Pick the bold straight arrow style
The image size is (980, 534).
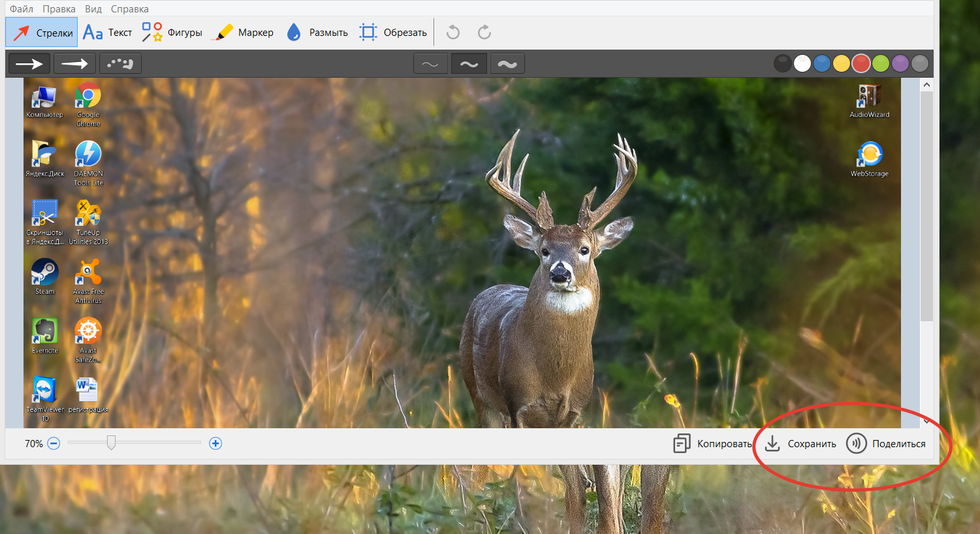pyautogui.click(x=29, y=63)
